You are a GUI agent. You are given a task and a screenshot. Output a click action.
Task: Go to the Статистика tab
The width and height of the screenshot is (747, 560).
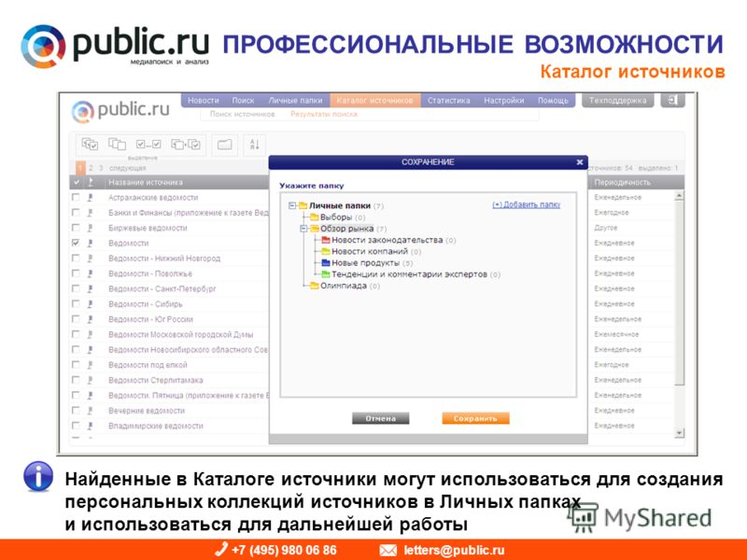449,101
